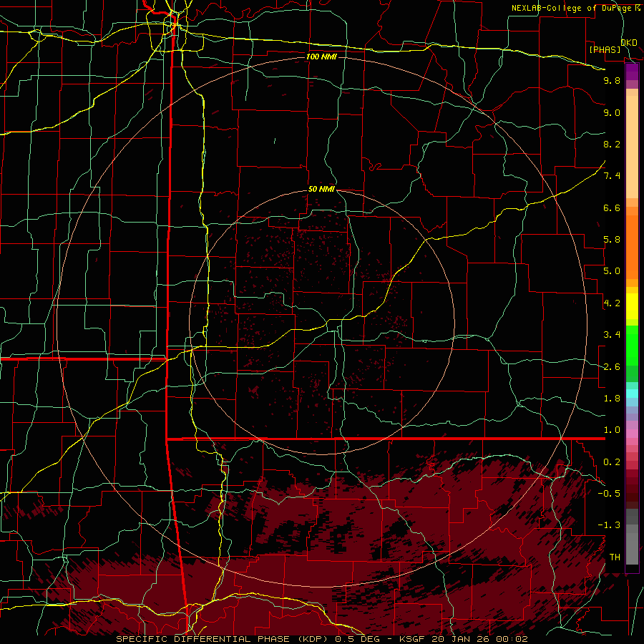Image resolution: width=644 pixels, height=644 pixels.
Task: Pick the pink swatch on the color bar
Action: (632, 434)
